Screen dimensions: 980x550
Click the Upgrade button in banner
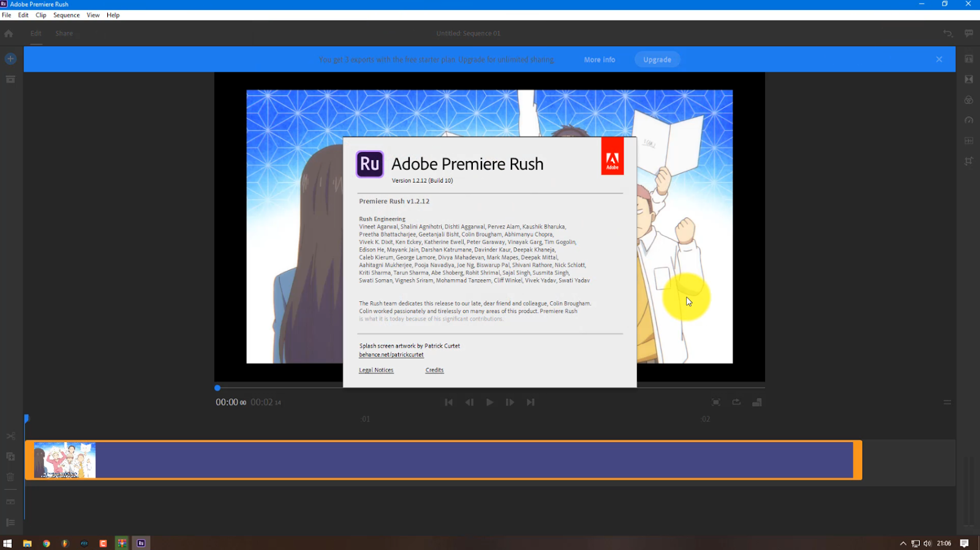coord(657,59)
